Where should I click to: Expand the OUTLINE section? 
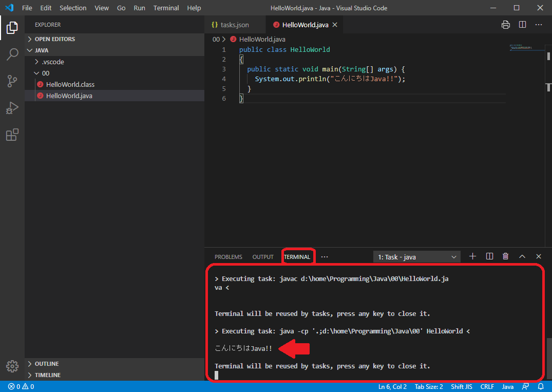point(47,364)
